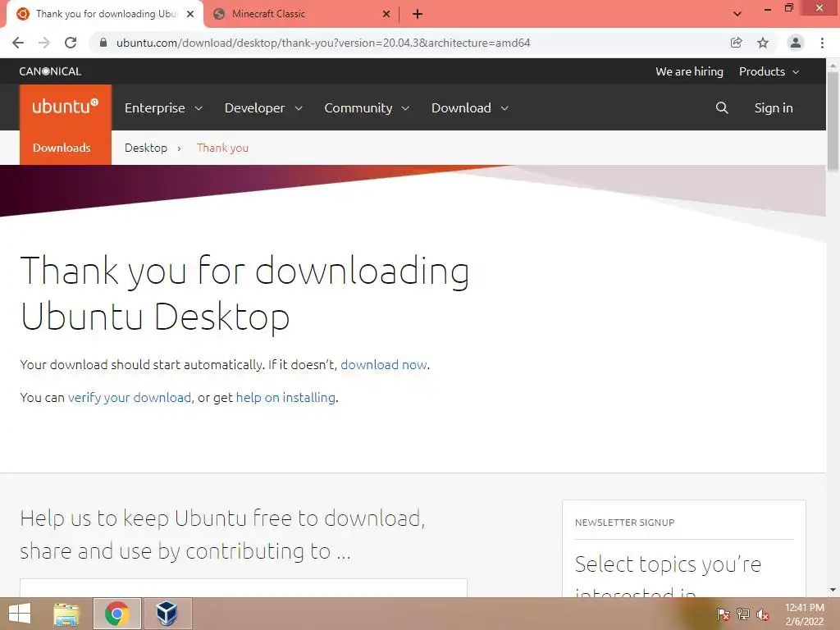The image size is (840, 630).
Task: Open Chrome's three-dot menu
Action: 822,43
